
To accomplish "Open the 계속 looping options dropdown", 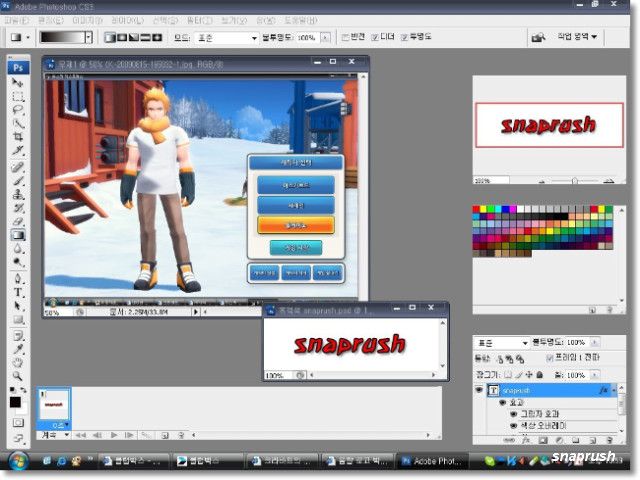I will point(54,435).
